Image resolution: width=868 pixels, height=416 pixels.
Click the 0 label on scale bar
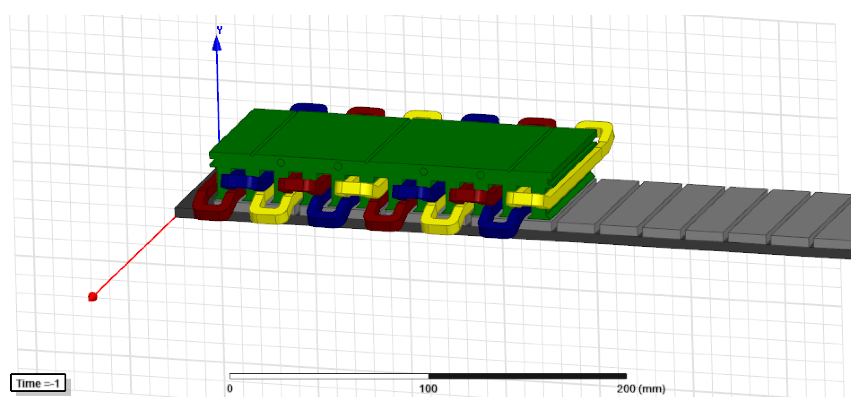coord(230,388)
